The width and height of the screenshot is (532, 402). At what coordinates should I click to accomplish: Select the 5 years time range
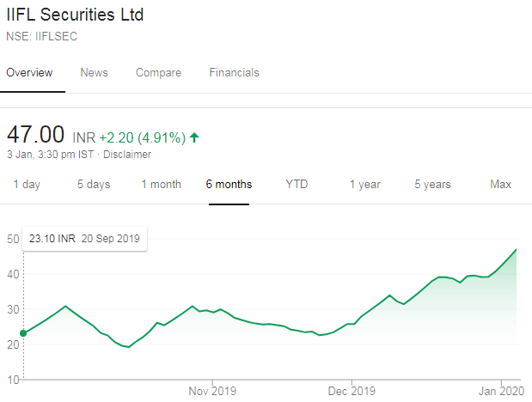point(432,185)
